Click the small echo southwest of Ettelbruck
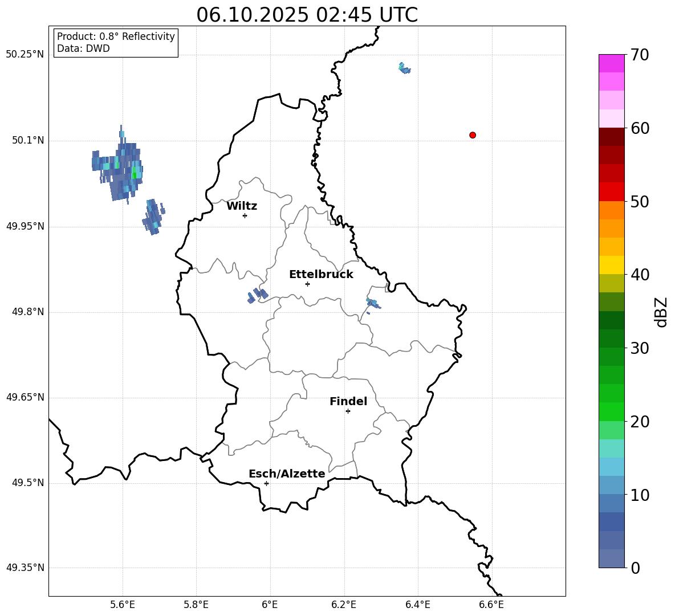675x616 pixels. [258, 296]
